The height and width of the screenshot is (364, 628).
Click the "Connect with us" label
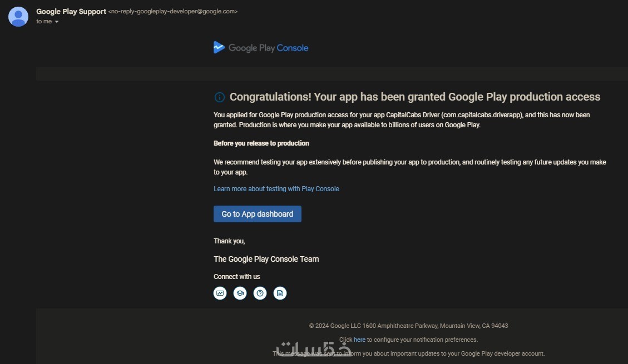[236, 277]
